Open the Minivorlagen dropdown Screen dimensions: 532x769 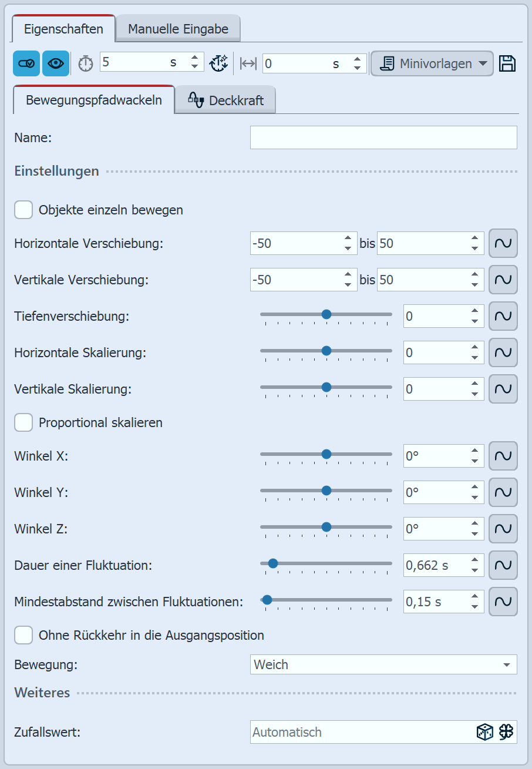click(x=432, y=63)
